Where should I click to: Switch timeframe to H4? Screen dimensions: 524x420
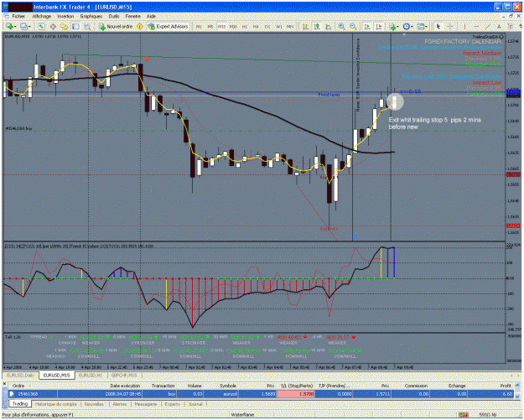(256, 27)
